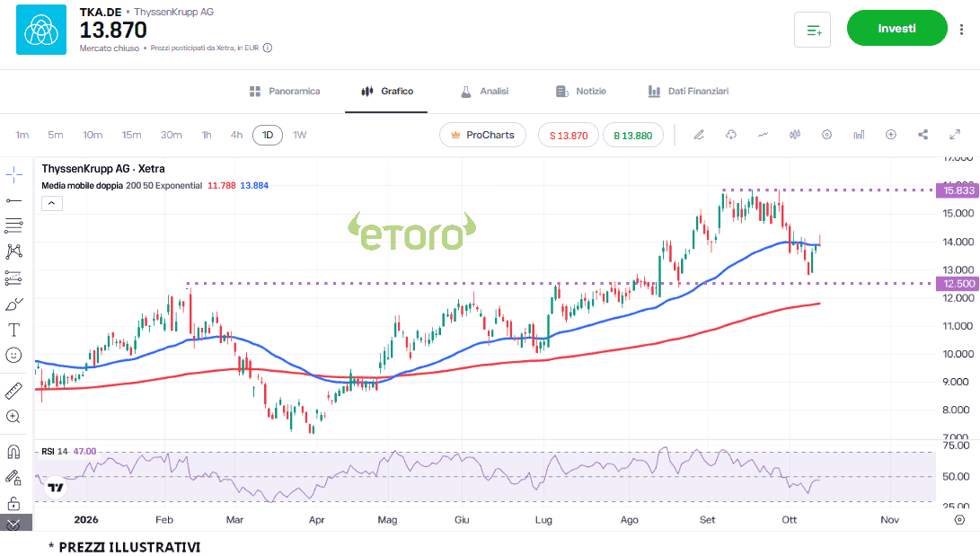Open the three-dot more options menu

pyautogui.click(x=961, y=30)
